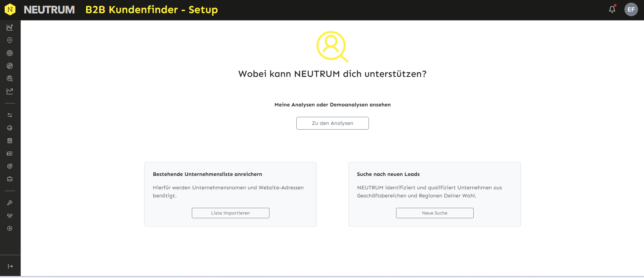Open the team users sidebar icon
Viewport: 644px width, 278px height.
10,216
